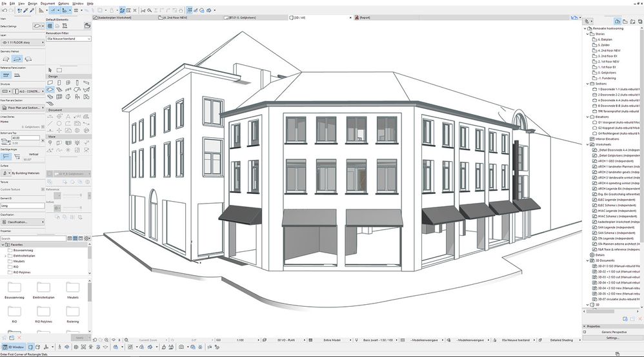The width and height of the screenshot is (644, 357).
Task: Select the Wall tool
Action: tap(50, 83)
